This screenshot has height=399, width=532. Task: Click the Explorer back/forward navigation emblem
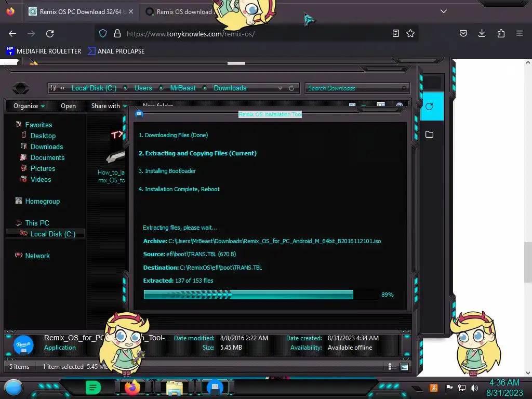pos(21,88)
